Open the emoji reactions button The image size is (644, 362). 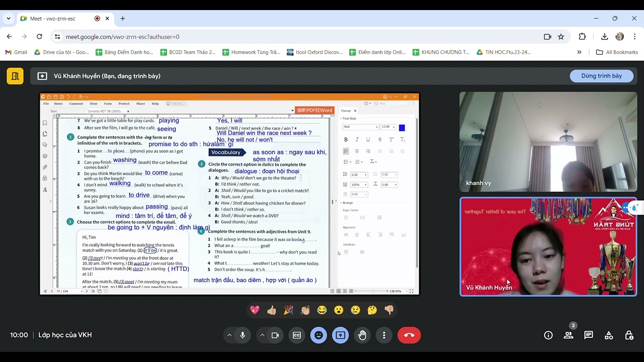(x=318, y=335)
